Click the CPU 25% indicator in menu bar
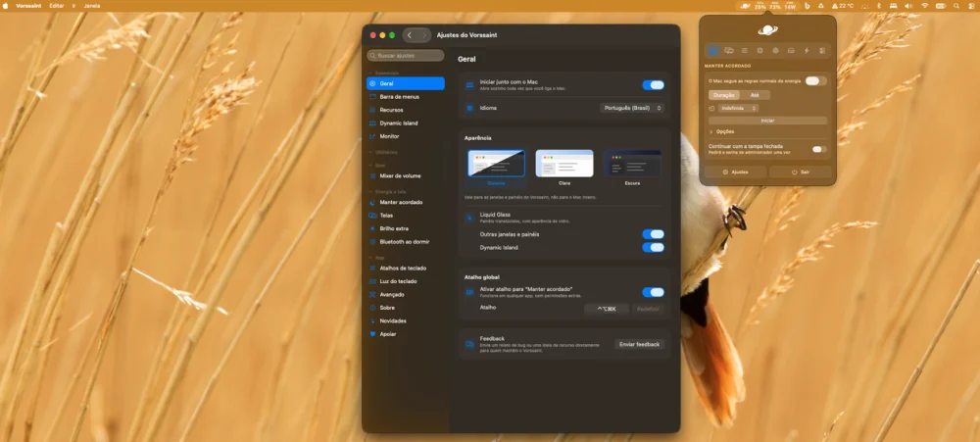 (760, 6)
